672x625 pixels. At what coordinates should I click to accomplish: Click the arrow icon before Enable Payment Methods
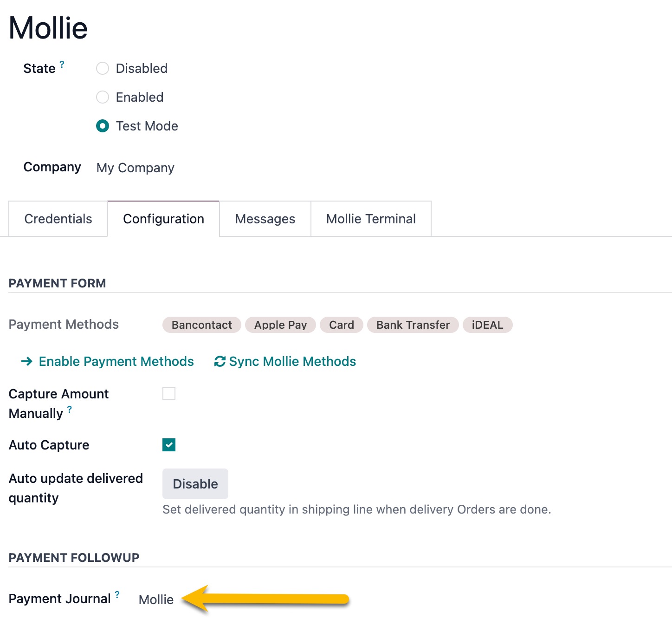27,361
